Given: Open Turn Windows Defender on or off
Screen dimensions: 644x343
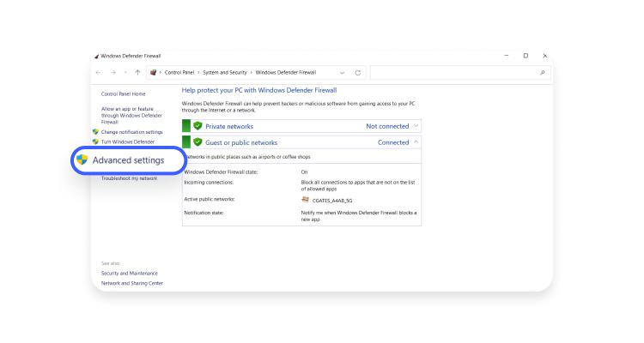Looking at the screenshot, I should [128, 142].
